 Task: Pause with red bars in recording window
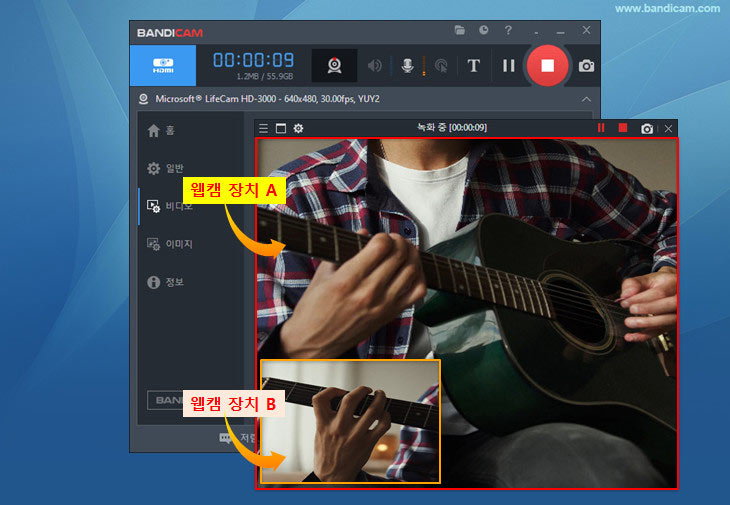pos(601,128)
